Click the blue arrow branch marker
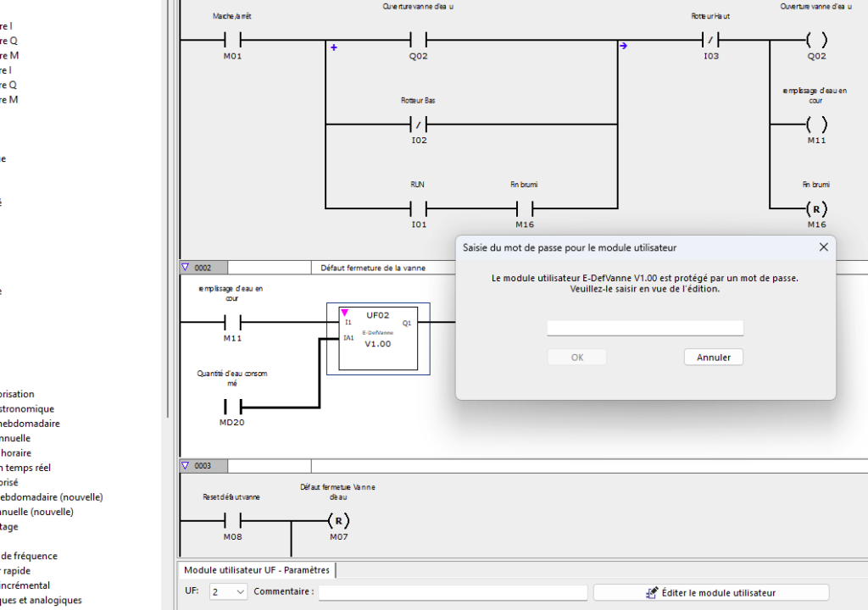This screenshot has width=868, height=610. click(623, 46)
